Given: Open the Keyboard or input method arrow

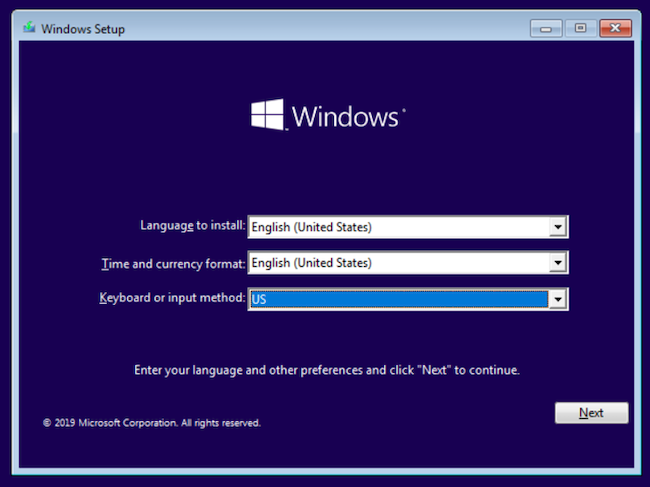Looking at the screenshot, I should [x=558, y=299].
